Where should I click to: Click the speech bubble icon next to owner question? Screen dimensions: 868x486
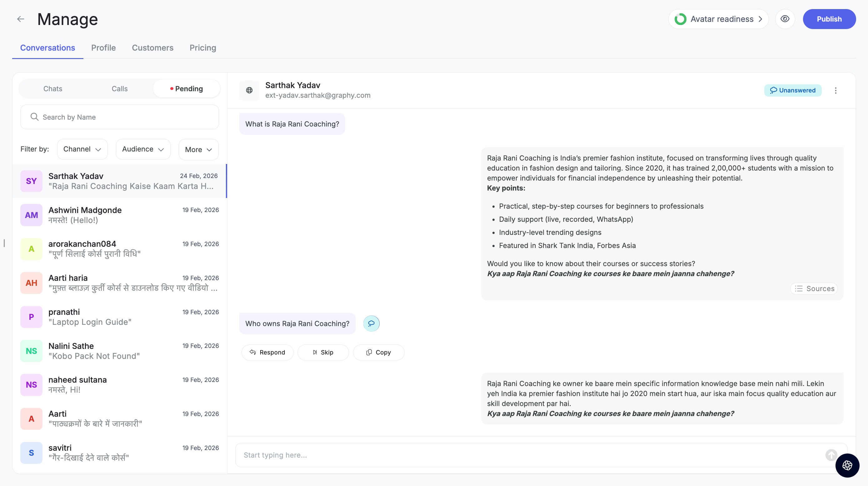pyautogui.click(x=371, y=323)
